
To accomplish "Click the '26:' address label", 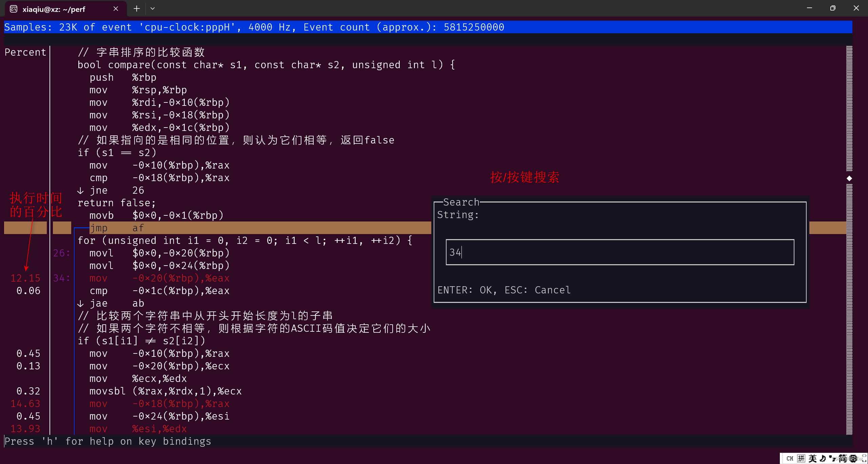I will click(x=61, y=253).
